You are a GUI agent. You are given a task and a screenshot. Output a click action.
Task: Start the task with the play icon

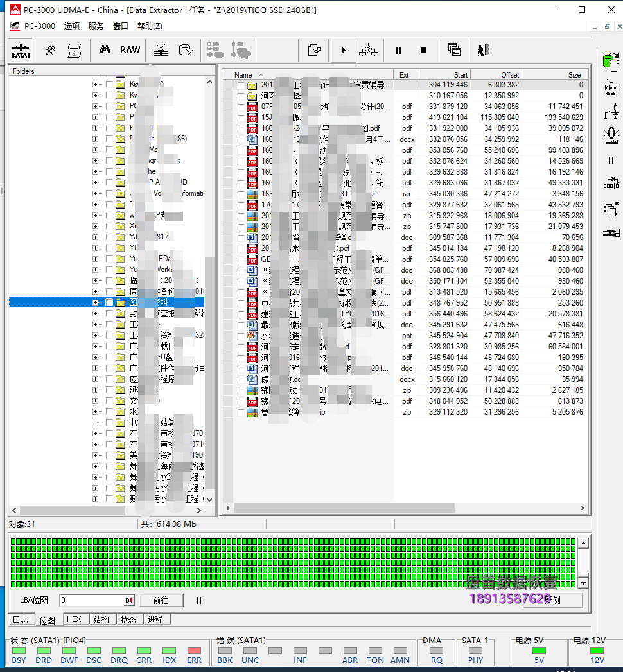pyautogui.click(x=343, y=51)
